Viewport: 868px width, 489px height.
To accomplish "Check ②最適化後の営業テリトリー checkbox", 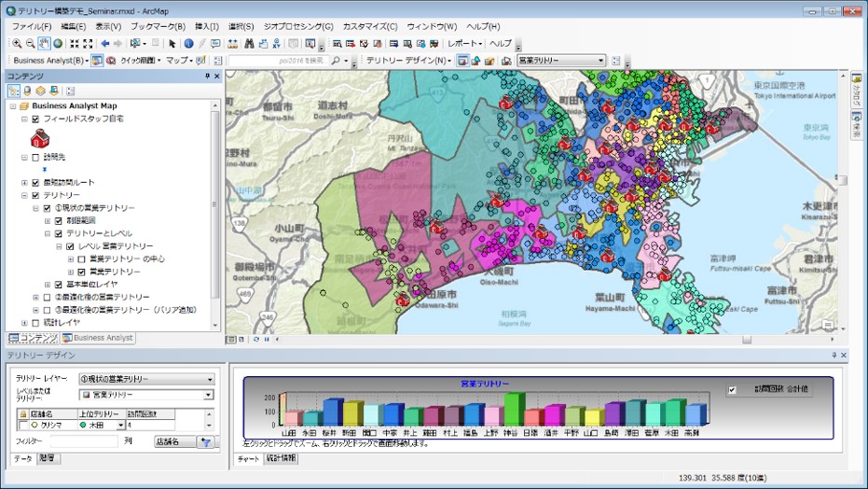I will tap(47, 298).
